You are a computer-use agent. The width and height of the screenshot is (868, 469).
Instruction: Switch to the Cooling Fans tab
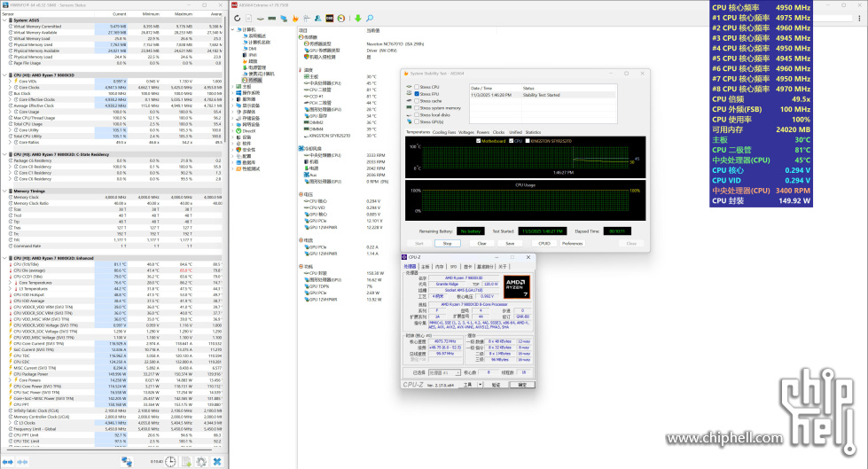(445, 131)
